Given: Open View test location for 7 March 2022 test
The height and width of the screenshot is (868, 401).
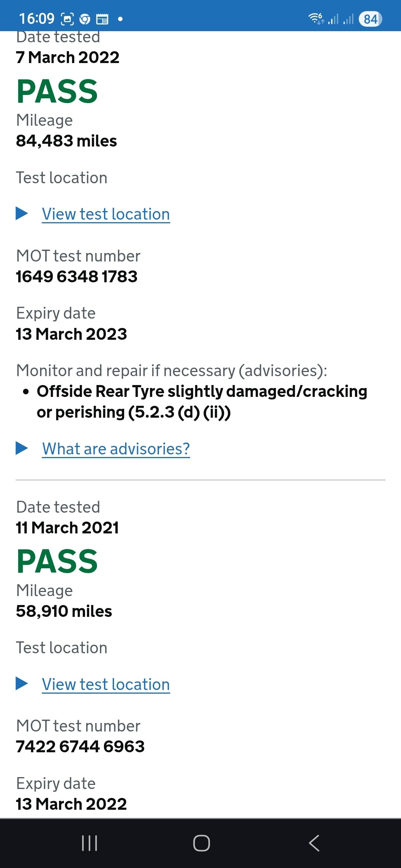Looking at the screenshot, I should pos(106,214).
